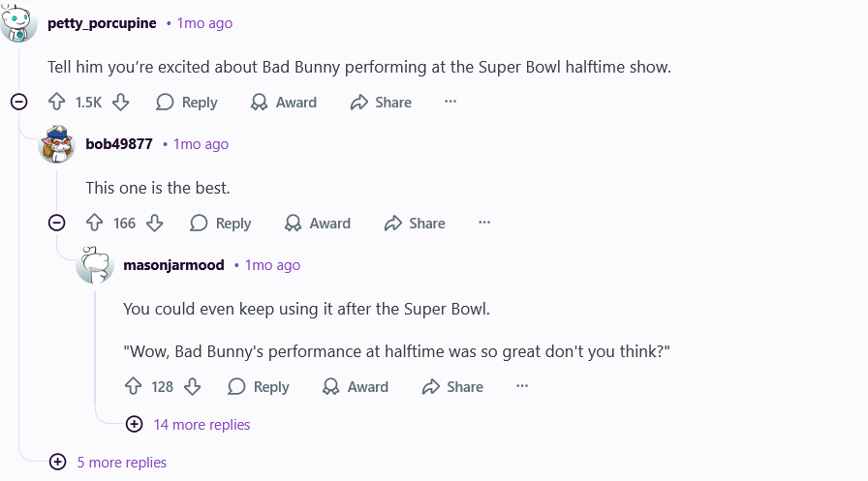868x481 pixels.
Task: Upvote petty_porcupine's Bad Bunny comment
Action: [56, 102]
